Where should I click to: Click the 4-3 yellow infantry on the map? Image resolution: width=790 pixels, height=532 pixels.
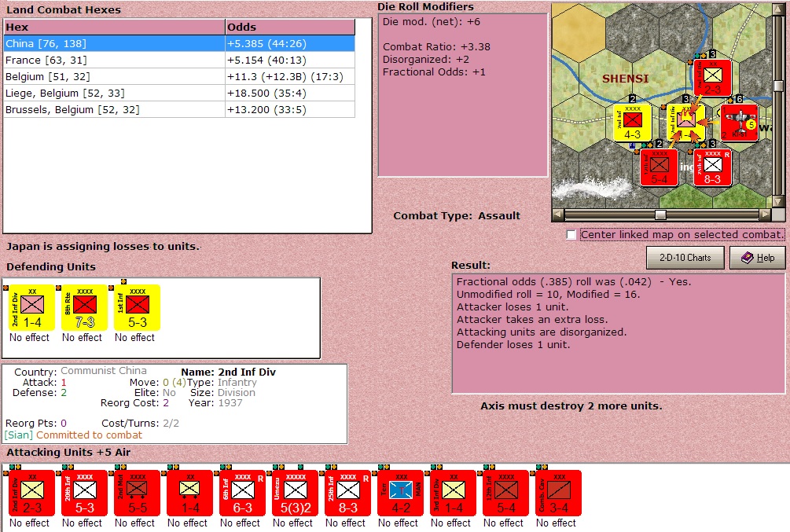click(x=632, y=123)
